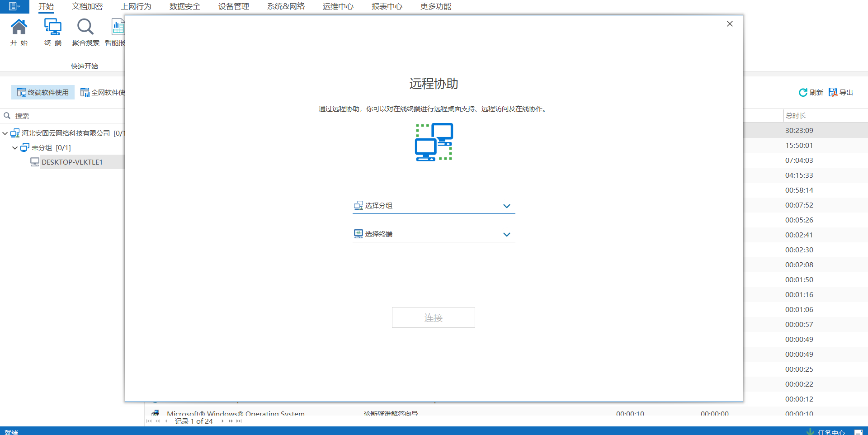Click the 刷新 refresh icon
This screenshot has height=435, width=868.
pyautogui.click(x=803, y=92)
